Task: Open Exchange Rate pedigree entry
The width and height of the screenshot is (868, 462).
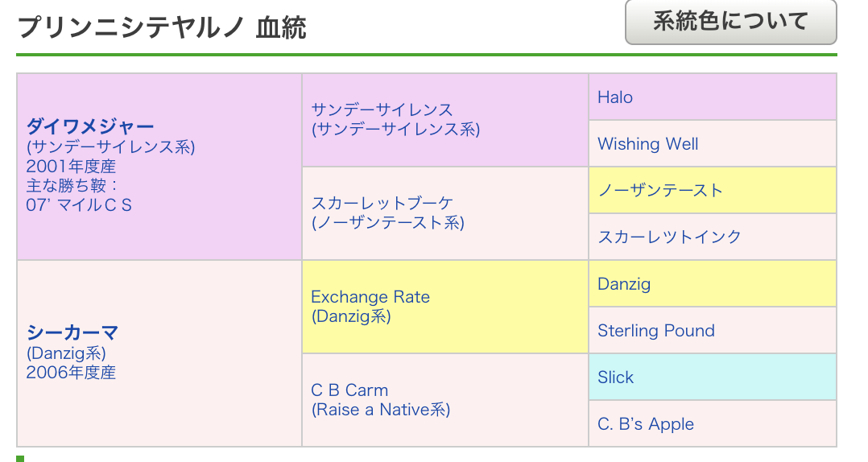Action: point(370,296)
